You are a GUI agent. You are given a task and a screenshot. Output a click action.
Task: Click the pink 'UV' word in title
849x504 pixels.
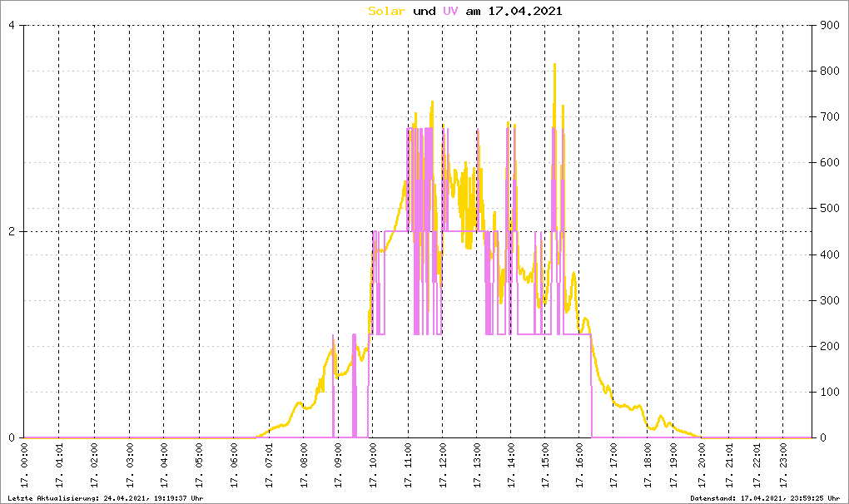(450, 11)
